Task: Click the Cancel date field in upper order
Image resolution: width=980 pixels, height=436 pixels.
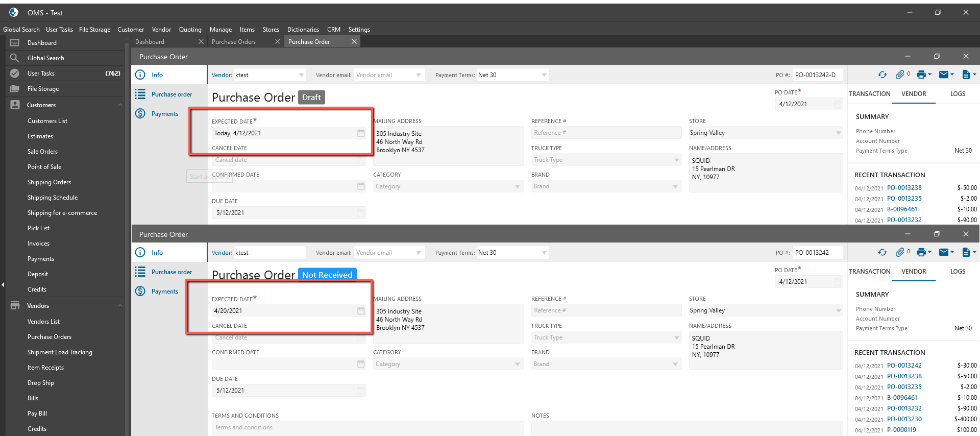Action: coord(289,160)
